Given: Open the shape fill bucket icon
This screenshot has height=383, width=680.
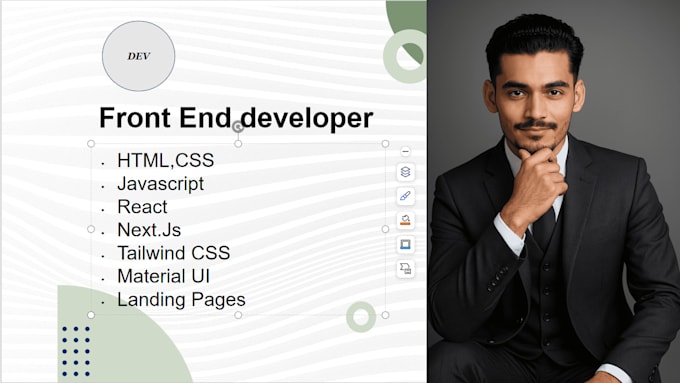Looking at the screenshot, I should pyautogui.click(x=405, y=220).
